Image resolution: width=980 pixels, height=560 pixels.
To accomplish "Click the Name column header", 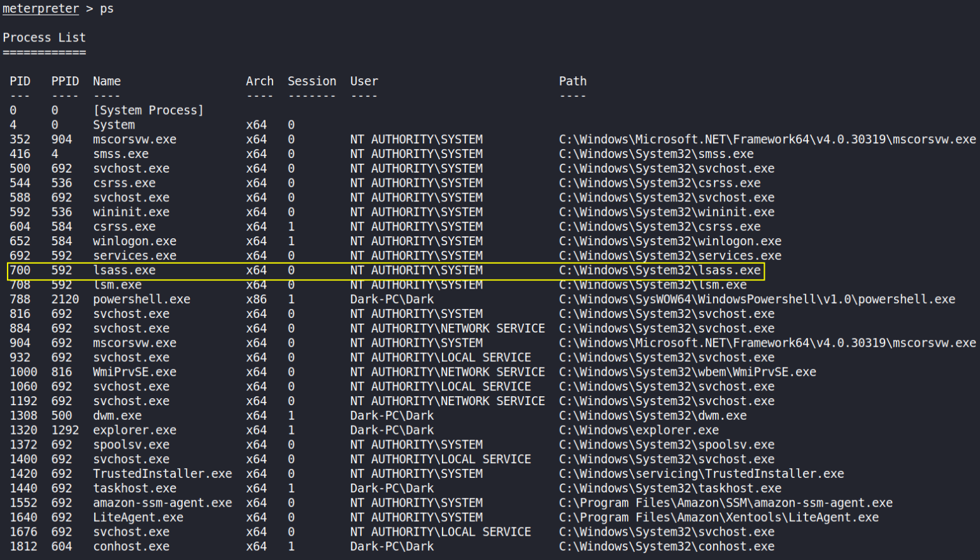I will click(106, 81).
